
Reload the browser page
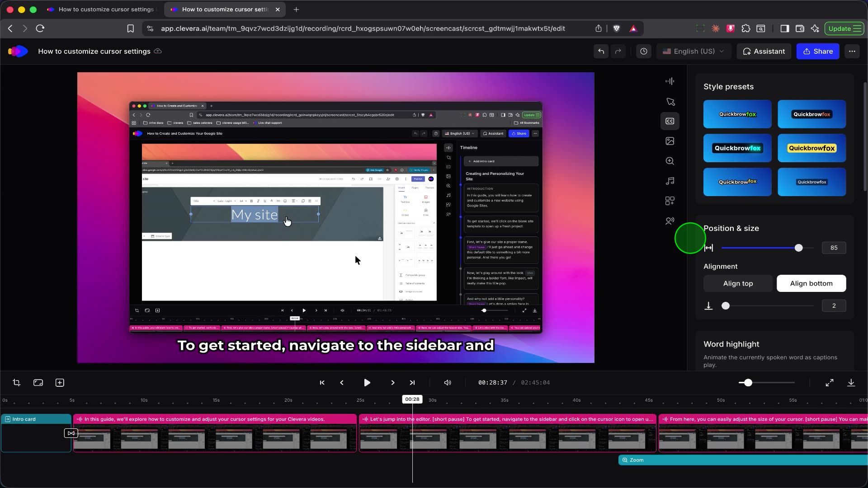tap(40, 28)
